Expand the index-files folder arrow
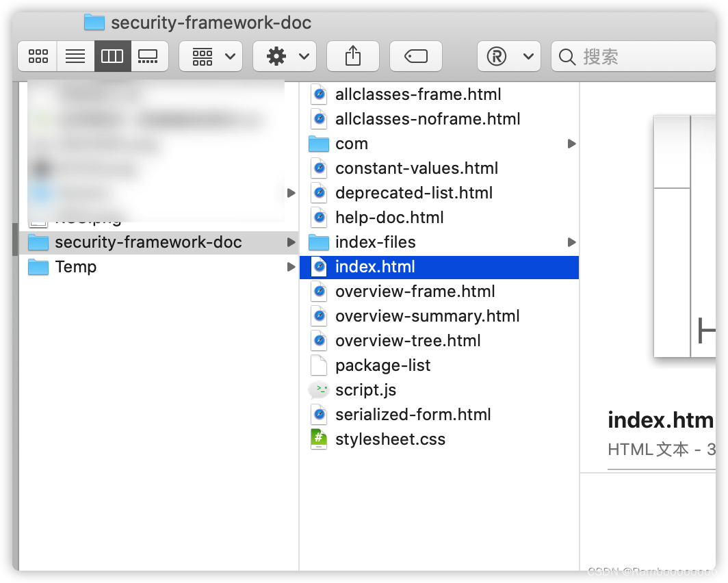This screenshot has height=583, width=728. [571, 242]
